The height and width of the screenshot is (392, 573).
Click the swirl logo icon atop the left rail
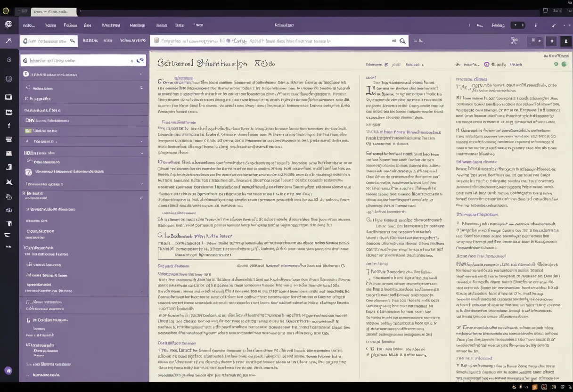click(8, 24)
